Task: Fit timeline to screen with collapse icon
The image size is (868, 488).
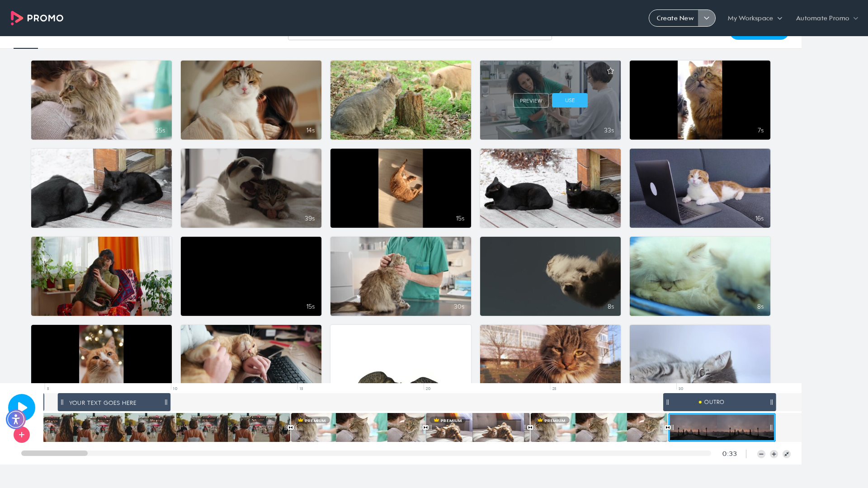Action: point(787,454)
